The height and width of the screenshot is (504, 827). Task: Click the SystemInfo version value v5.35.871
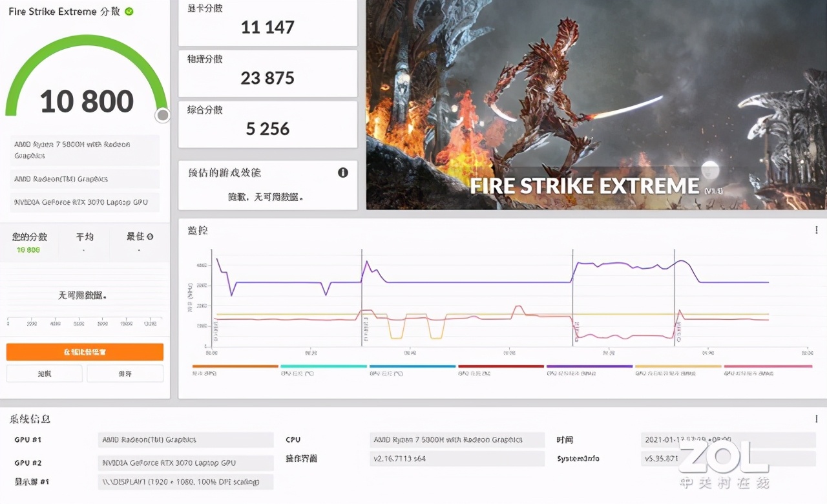pos(729,459)
